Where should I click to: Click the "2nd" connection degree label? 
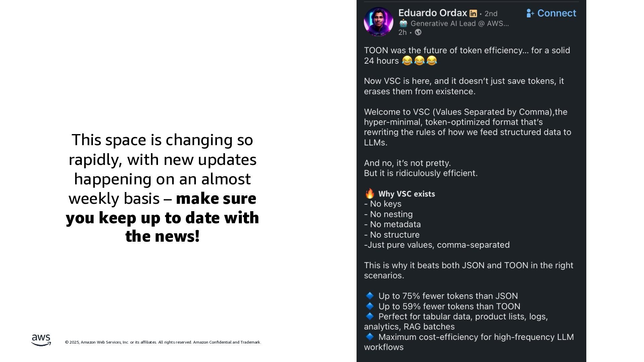[491, 14]
